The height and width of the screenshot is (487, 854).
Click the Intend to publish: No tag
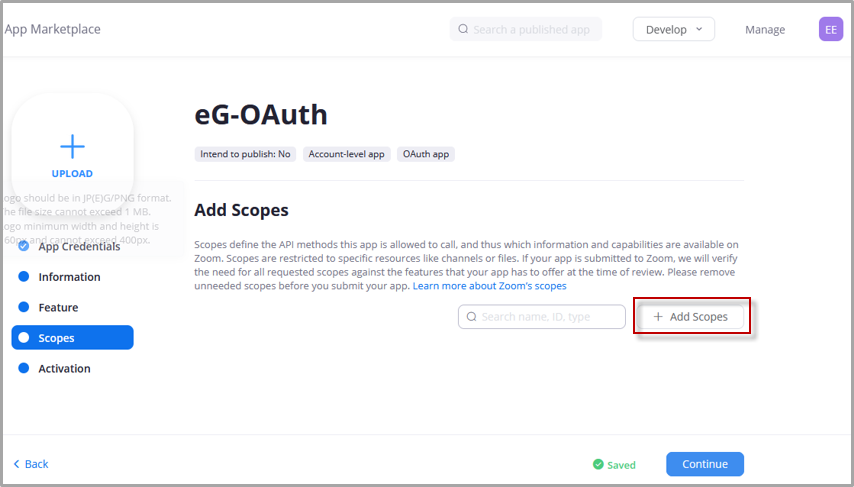click(x=245, y=154)
